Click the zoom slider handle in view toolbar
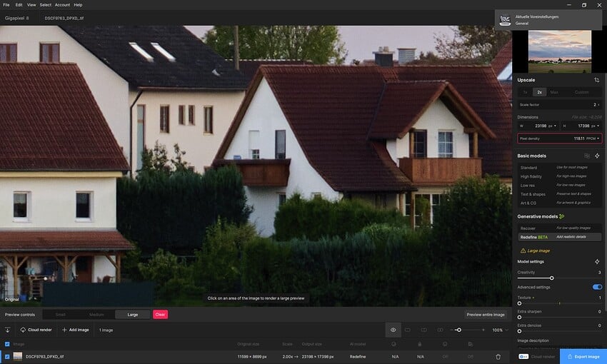This screenshot has height=364, width=607. (459, 330)
